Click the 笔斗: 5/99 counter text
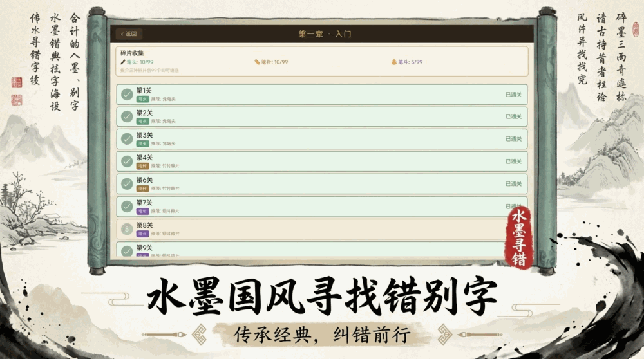Screen dimensions: 644x359 click(x=410, y=62)
